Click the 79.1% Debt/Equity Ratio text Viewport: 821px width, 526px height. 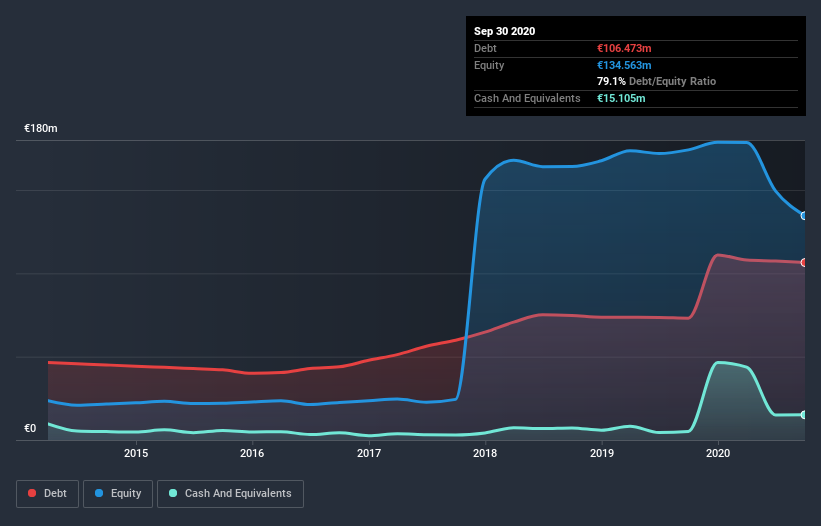pyautogui.click(x=657, y=81)
